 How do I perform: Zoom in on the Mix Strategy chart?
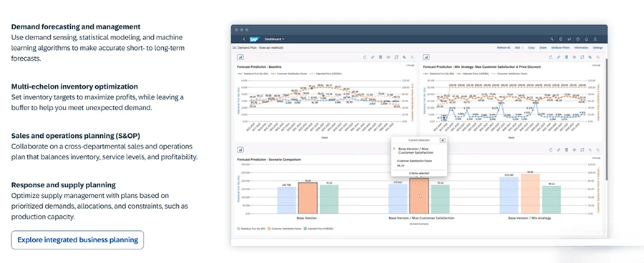pyautogui.click(x=590, y=57)
